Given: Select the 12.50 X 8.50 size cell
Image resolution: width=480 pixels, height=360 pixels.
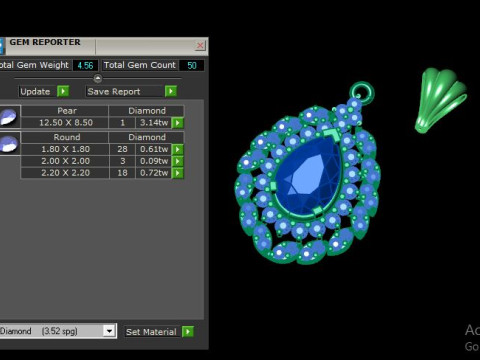Looking at the screenshot, I should coord(66,123).
